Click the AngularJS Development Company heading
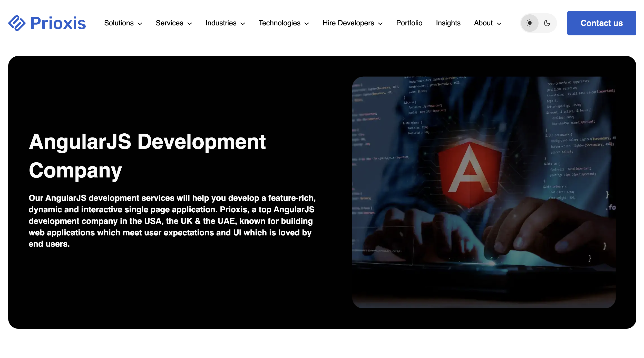Viewport: 644px width, 358px height. 147,156
